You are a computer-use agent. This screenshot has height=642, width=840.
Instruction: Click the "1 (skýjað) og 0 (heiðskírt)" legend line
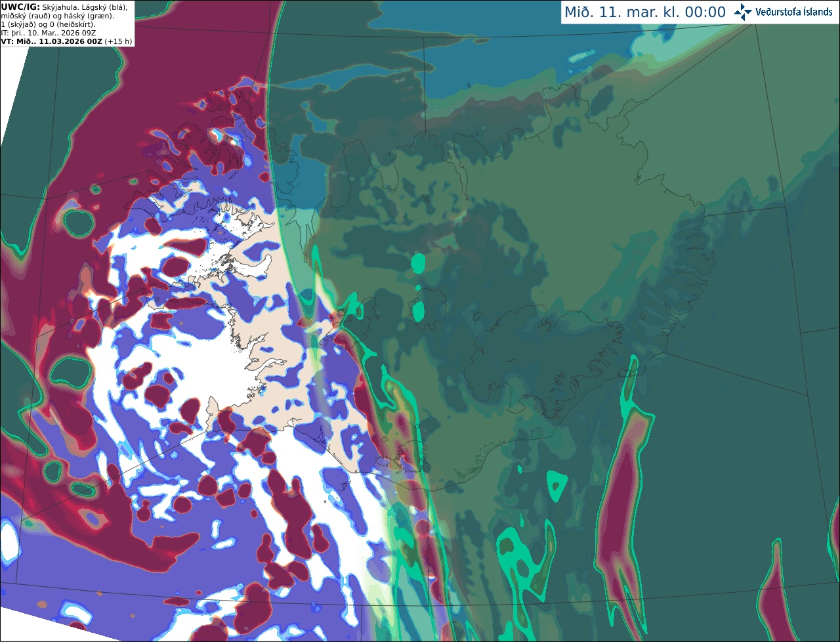[x=48, y=24]
